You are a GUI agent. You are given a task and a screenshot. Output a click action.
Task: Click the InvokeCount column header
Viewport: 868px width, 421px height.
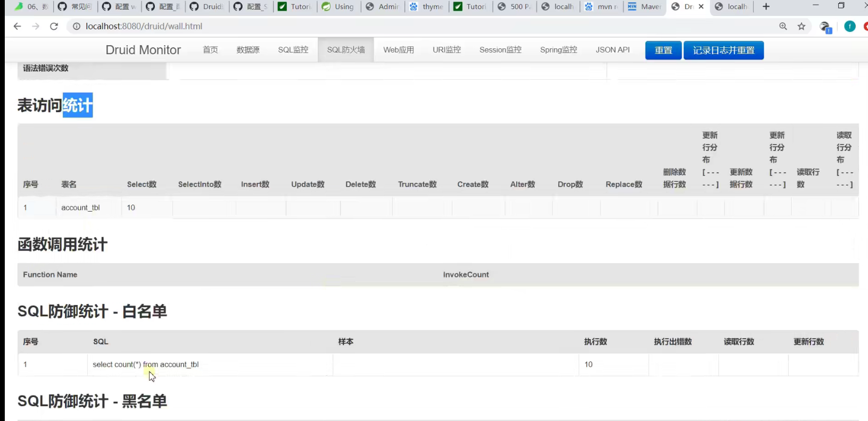click(x=466, y=275)
